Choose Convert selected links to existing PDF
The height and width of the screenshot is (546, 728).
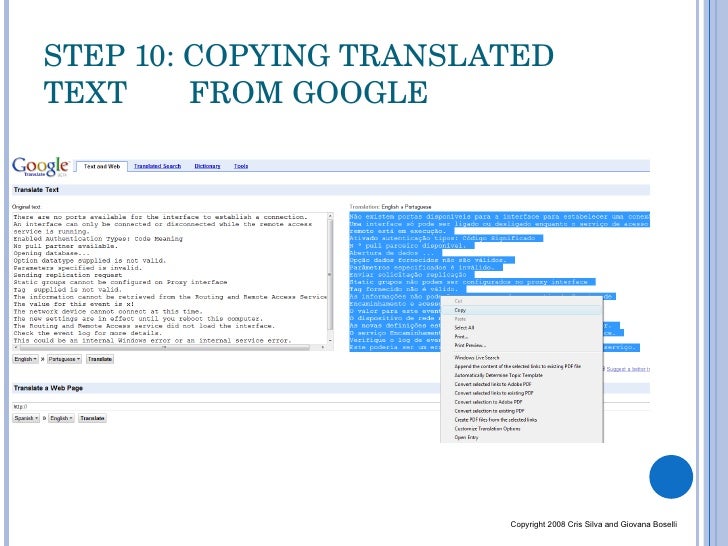point(521,393)
